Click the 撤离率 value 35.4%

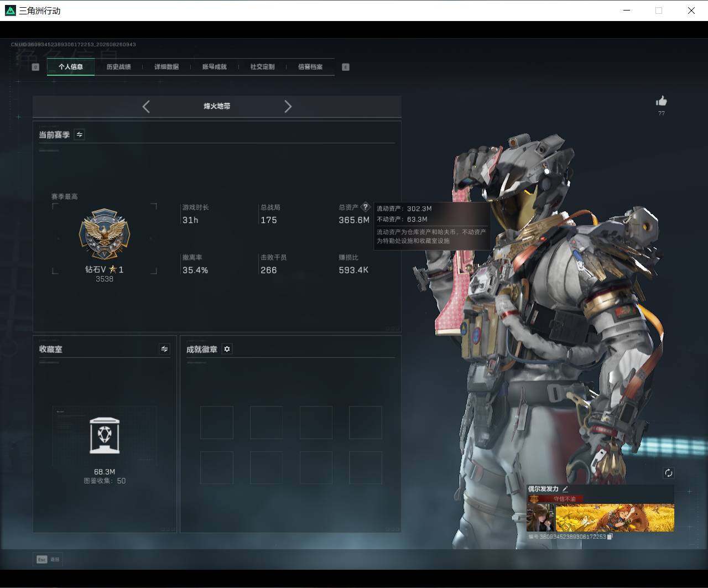[195, 270]
